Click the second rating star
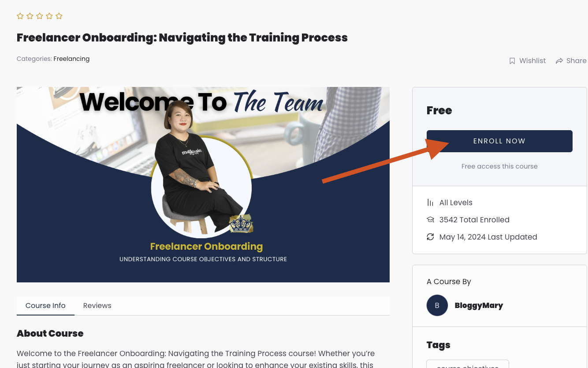This screenshot has width=588, height=368. click(x=30, y=16)
